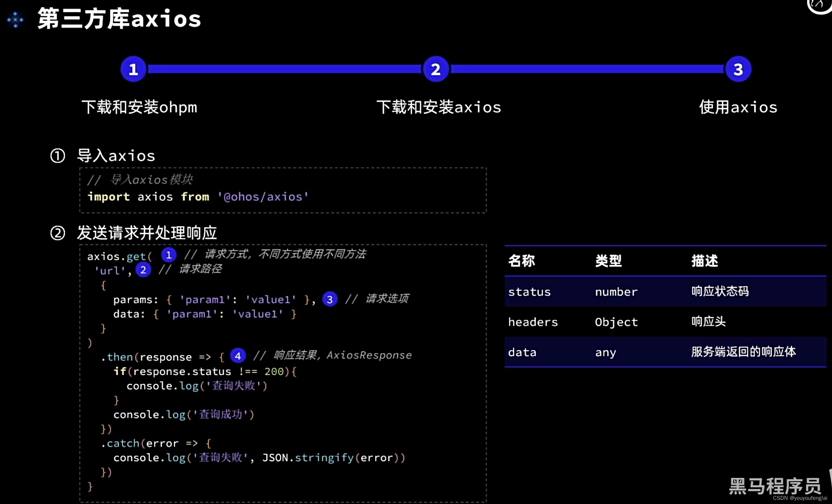Click the table header "描述"
The height and width of the screenshot is (504, 832).
[x=705, y=261]
